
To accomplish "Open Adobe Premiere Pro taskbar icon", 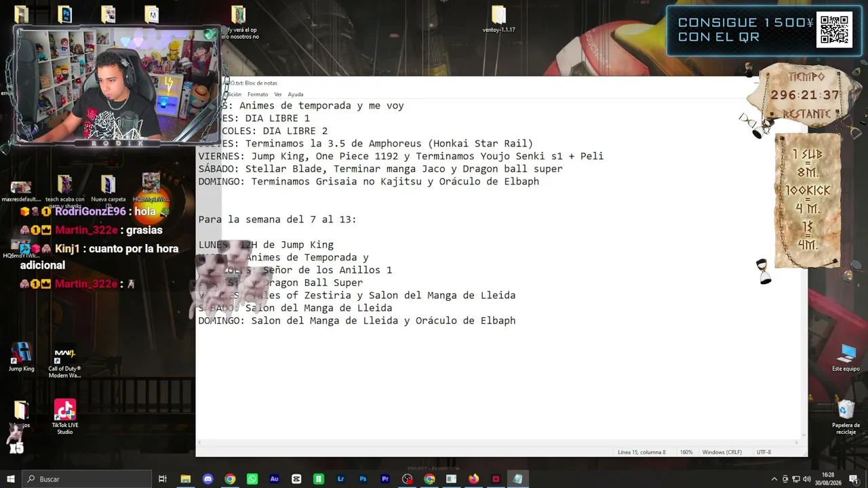I will coord(385,479).
